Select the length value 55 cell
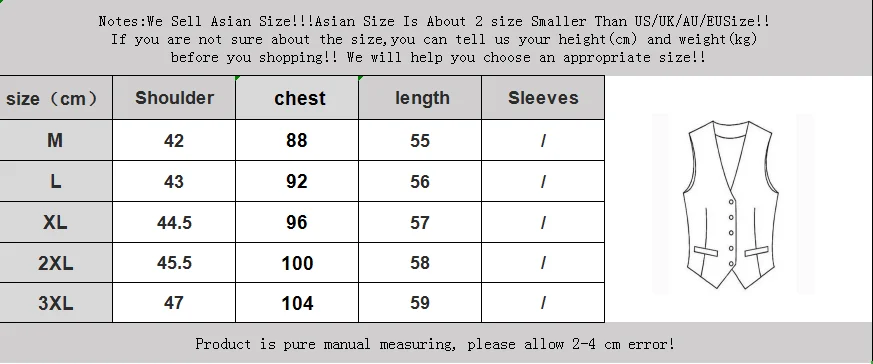Screen dimensions: 873x364 click(x=420, y=140)
